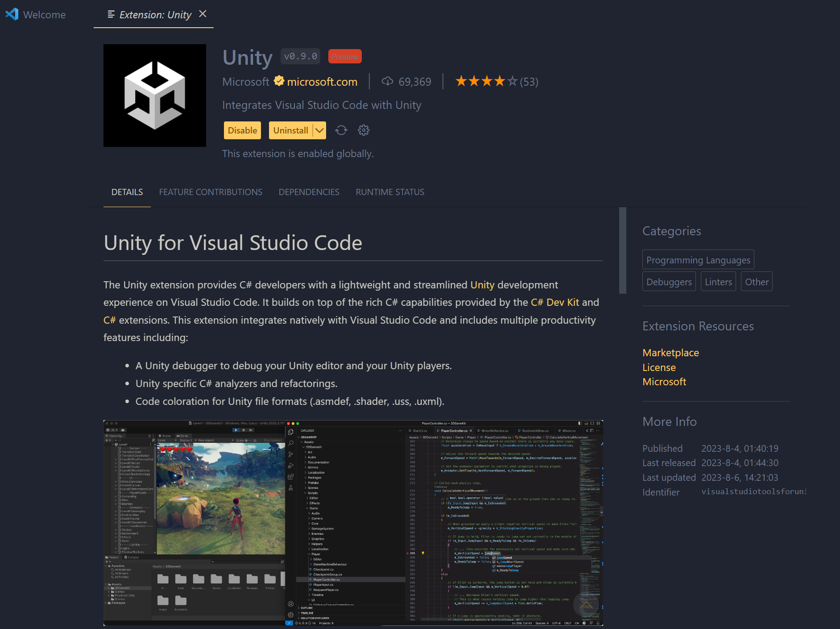Click the Unity extension logo image
The image size is (840, 629).
[155, 96]
